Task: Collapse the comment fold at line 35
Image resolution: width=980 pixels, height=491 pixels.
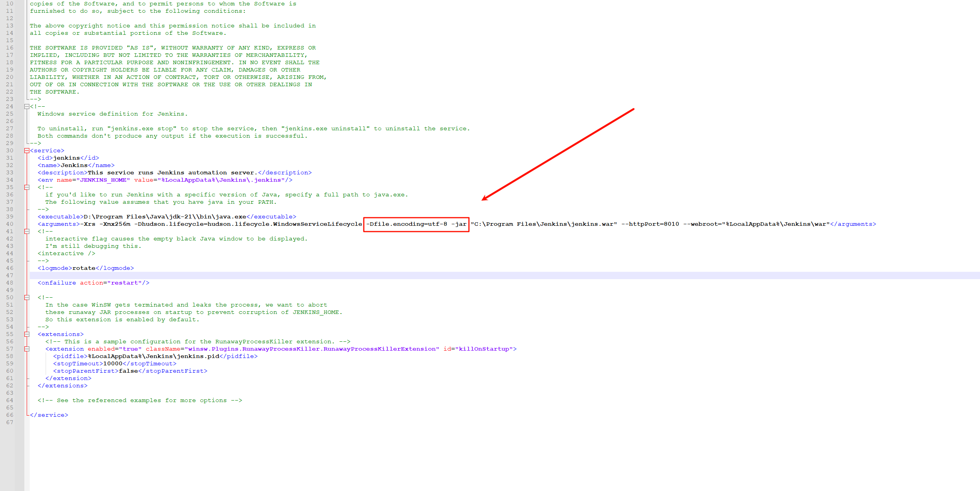Action: 27,188
